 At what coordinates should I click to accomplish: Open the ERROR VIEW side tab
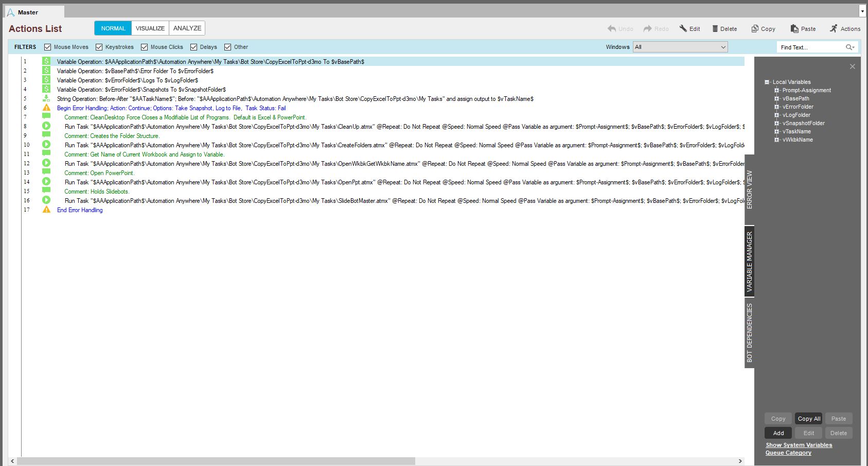pyautogui.click(x=749, y=189)
